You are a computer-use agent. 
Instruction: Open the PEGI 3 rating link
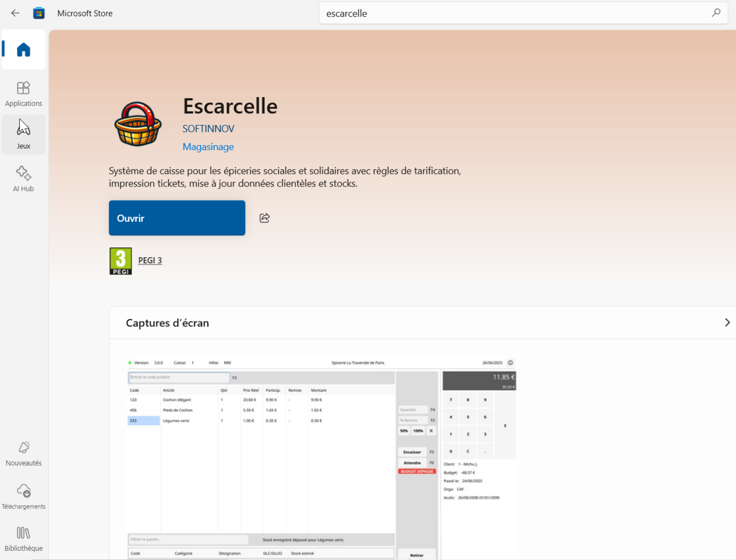point(150,261)
